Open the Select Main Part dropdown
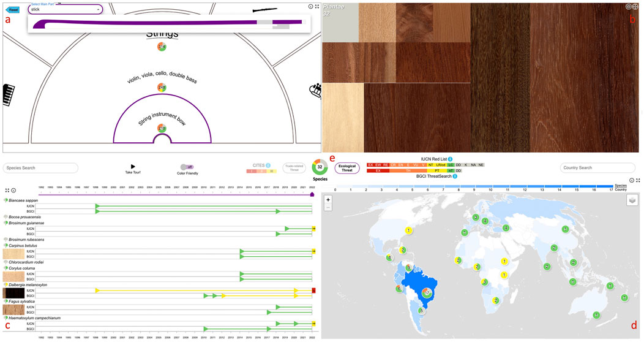The width and height of the screenshot is (644, 342). 66,9
